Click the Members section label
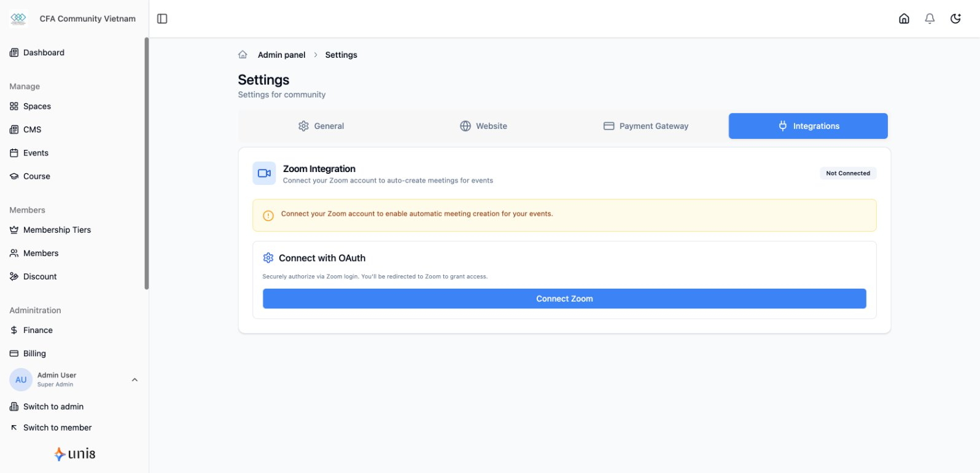 click(x=27, y=210)
